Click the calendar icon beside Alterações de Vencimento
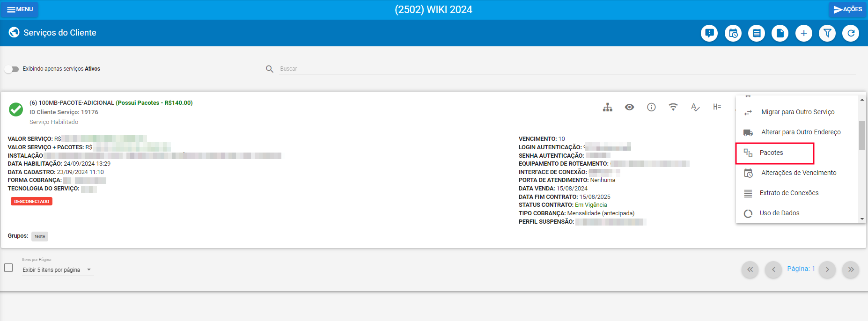868x321 pixels. 748,173
